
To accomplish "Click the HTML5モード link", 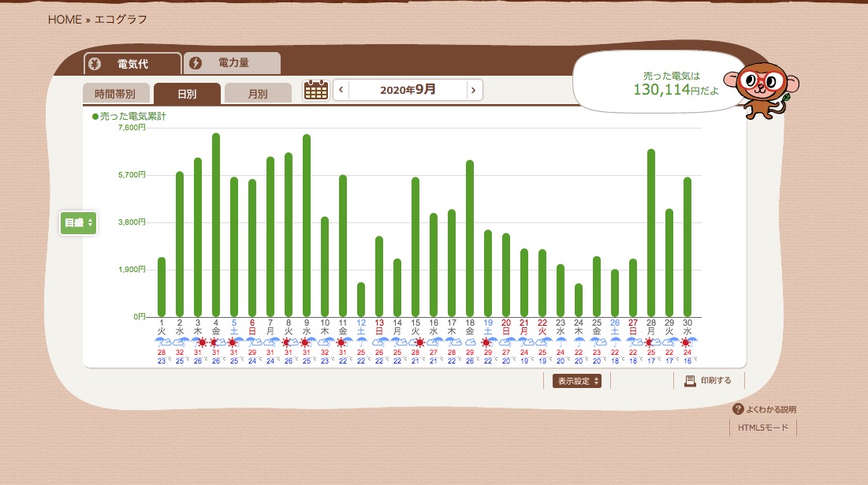I will click(x=762, y=427).
